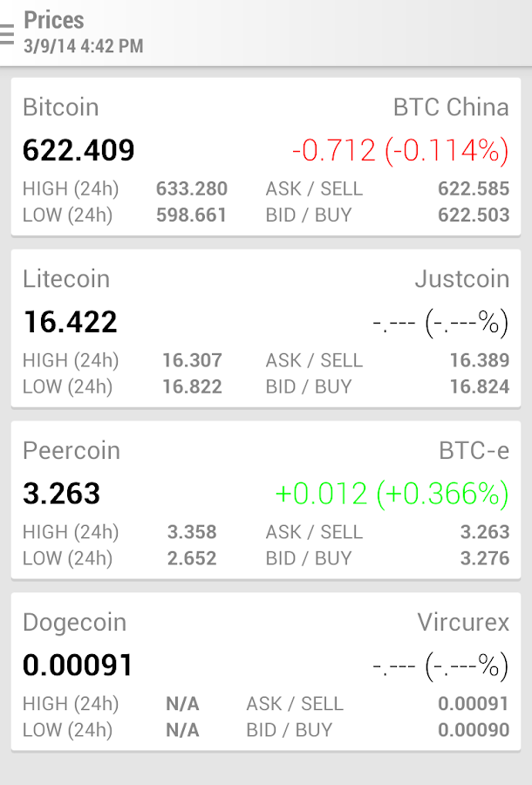Tap Dogecoin price 0.00091 headline
This screenshot has width=532, height=785.
tap(78, 666)
